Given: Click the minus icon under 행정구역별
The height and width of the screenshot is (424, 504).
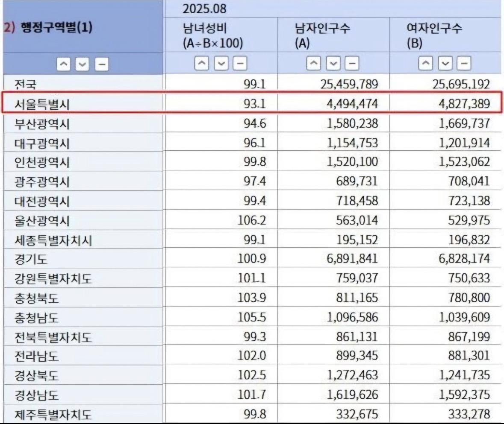Looking at the screenshot, I should pyautogui.click(x=101, y=64).
